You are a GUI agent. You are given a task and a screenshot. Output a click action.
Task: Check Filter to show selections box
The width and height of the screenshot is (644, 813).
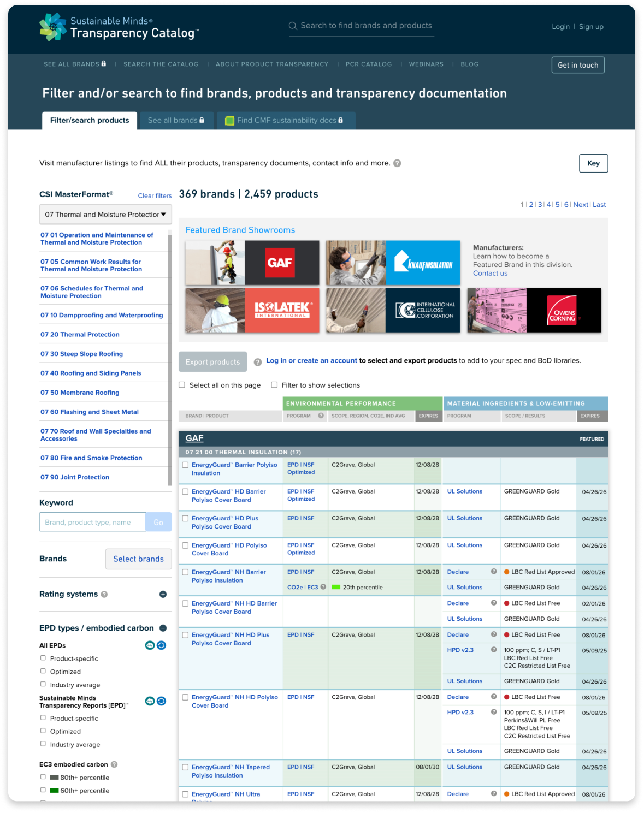275,385
